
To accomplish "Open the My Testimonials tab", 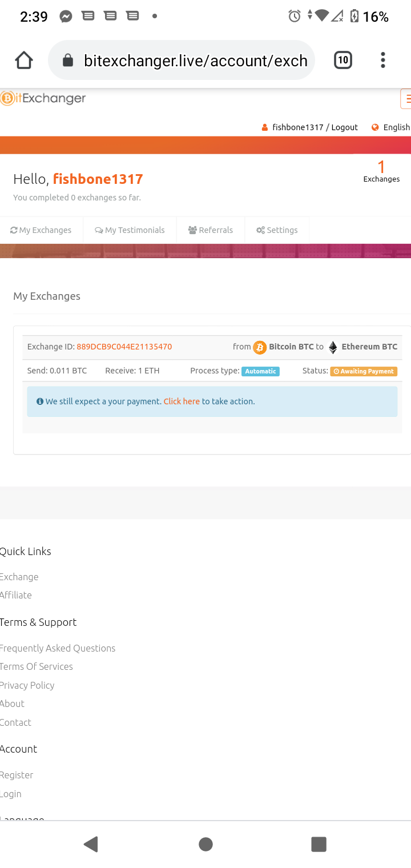I will pos(130,230).
